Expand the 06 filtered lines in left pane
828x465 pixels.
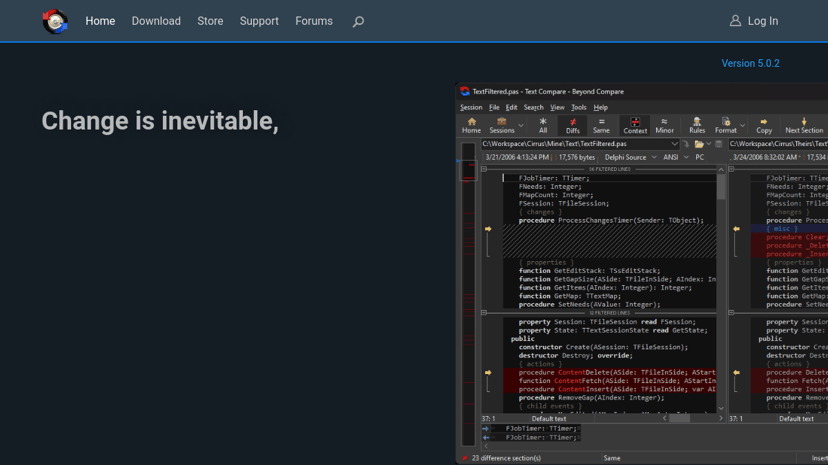(x=484, y=169)
